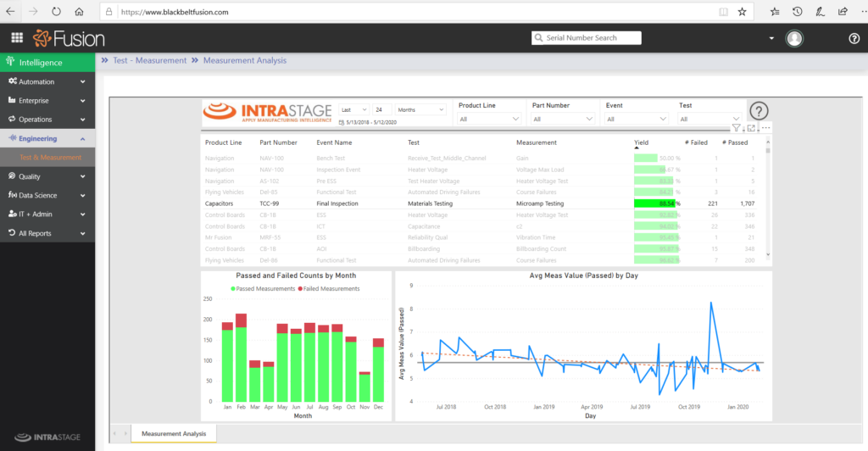Reload the page with the refresh icon
868x451 pixels.
coord(56,12)
